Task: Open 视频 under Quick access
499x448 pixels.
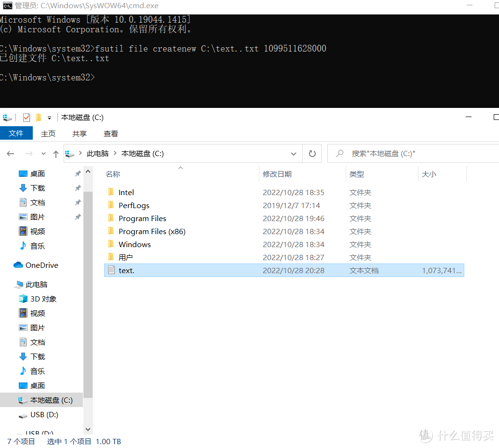Action: [x=38, y=231]
